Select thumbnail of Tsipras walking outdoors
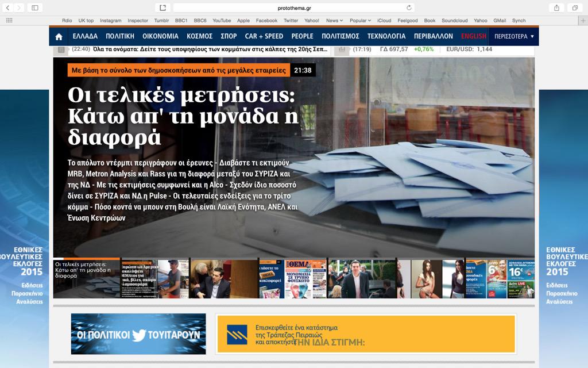The width and height of the screenshot is (588, 368). point(362,278)
